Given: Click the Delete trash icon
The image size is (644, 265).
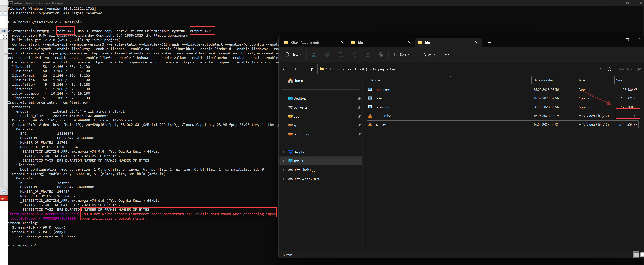Looking at the screenshot, I should (381, 54).
